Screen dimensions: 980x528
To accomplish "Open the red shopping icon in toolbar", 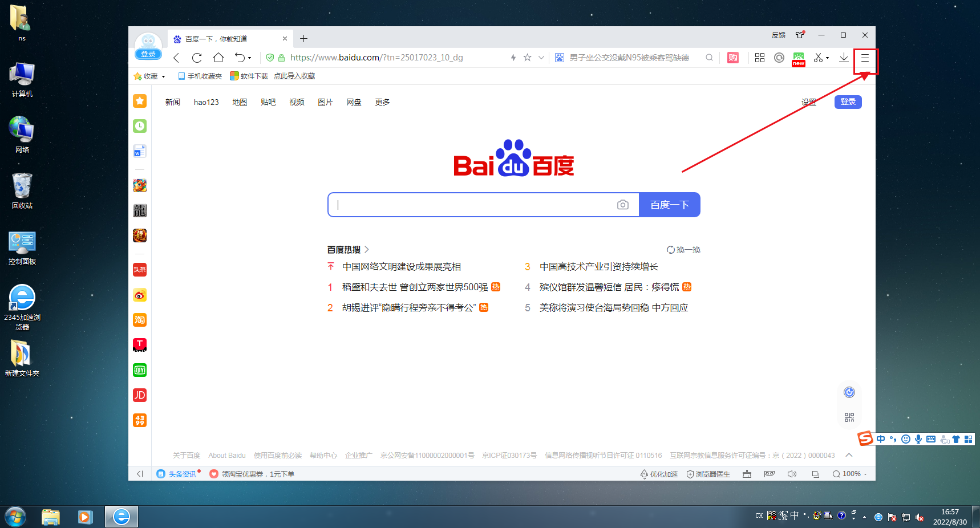I will [x=733, y=58].
